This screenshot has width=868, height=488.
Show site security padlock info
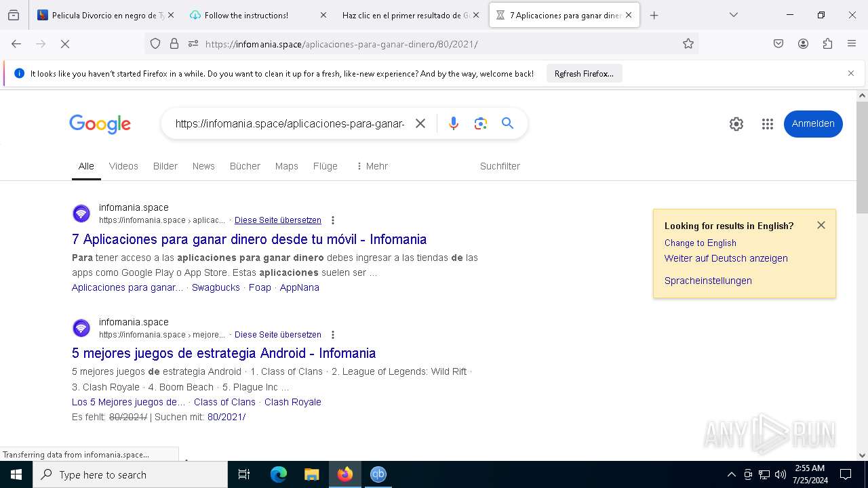[174, 43]
